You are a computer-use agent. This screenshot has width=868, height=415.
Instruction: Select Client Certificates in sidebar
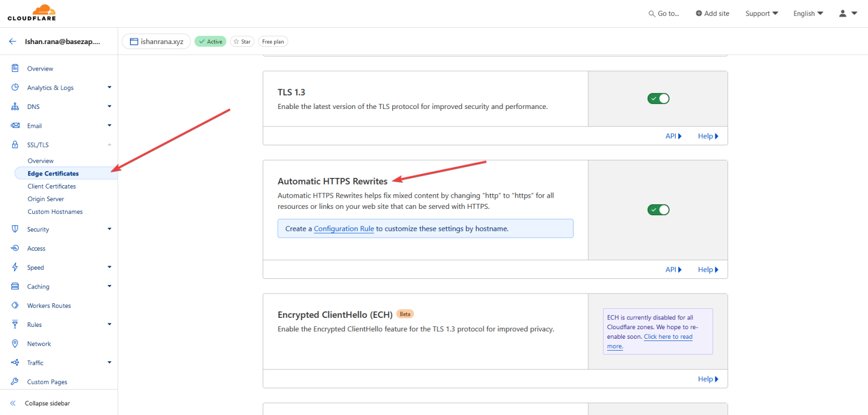pos(51,186)
